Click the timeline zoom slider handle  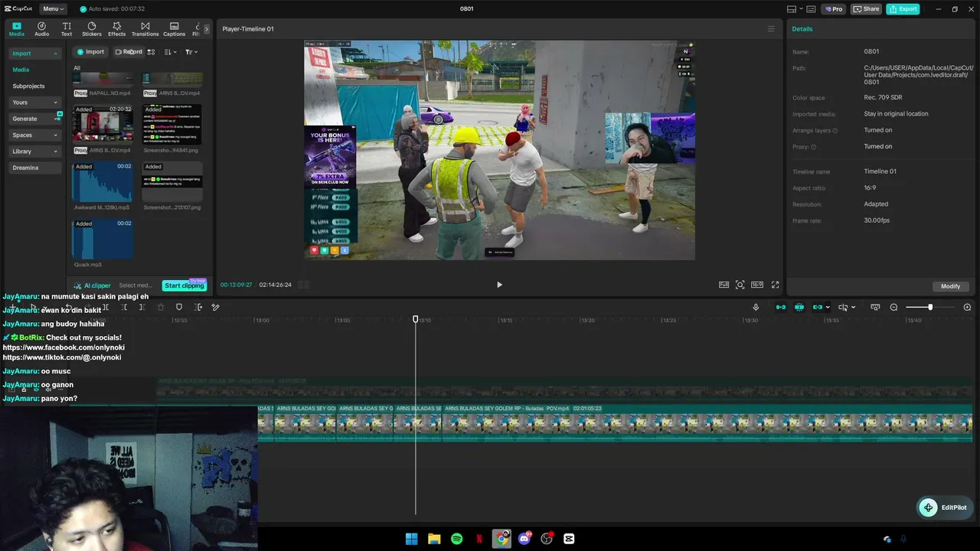tap(930, 307)
